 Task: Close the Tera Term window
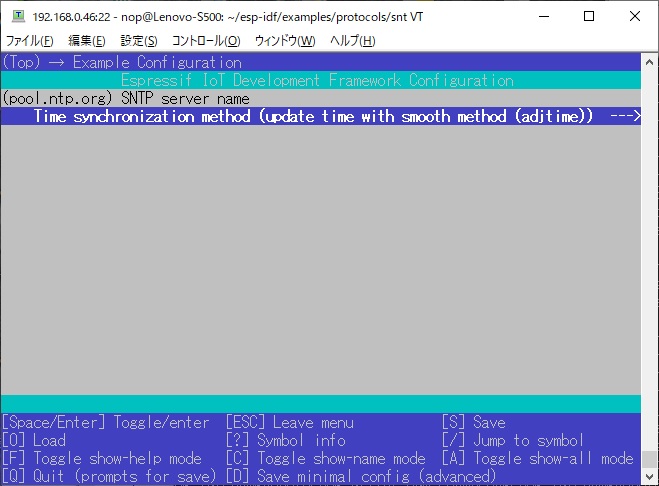635,16
